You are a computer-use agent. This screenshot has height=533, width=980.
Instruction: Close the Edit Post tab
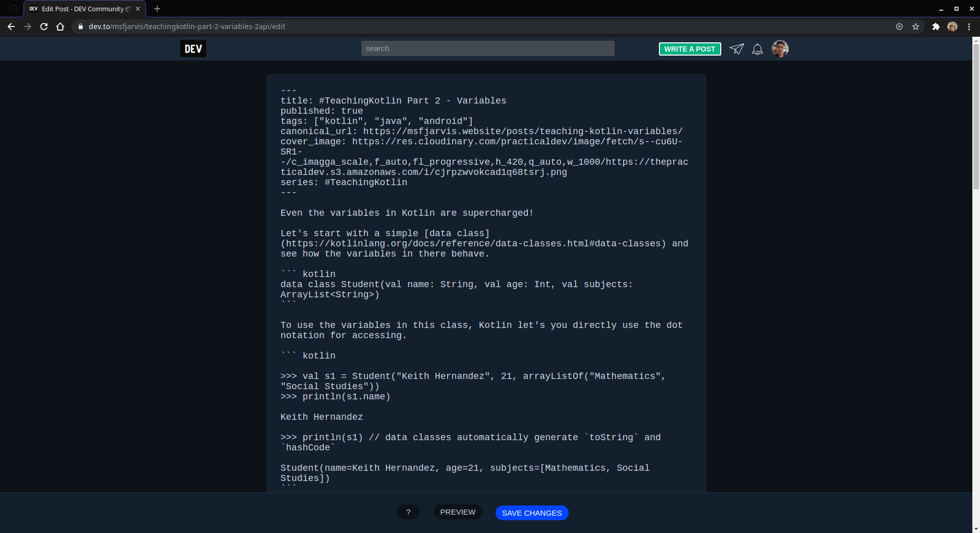coord(138,9)
